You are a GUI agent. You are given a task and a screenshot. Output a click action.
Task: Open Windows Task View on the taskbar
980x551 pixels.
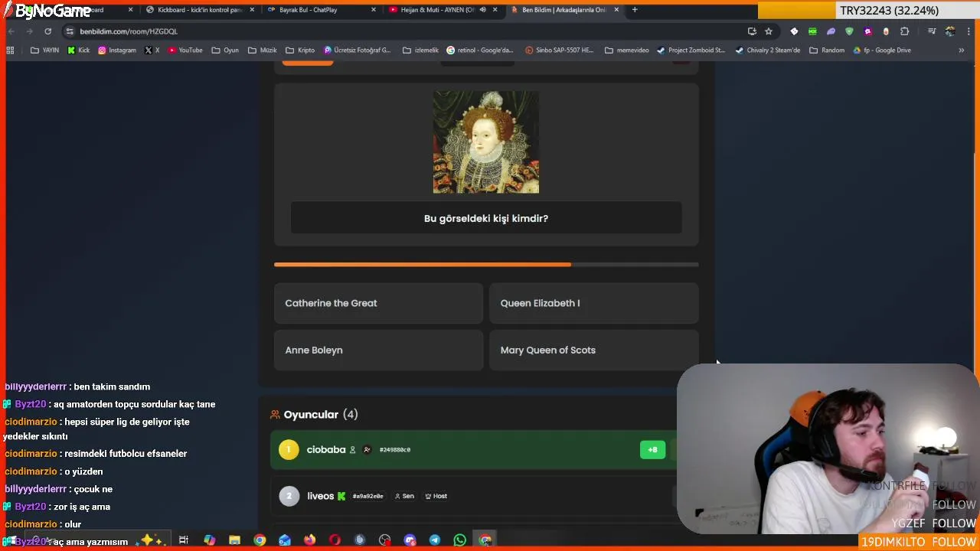(x=184, y=540)
